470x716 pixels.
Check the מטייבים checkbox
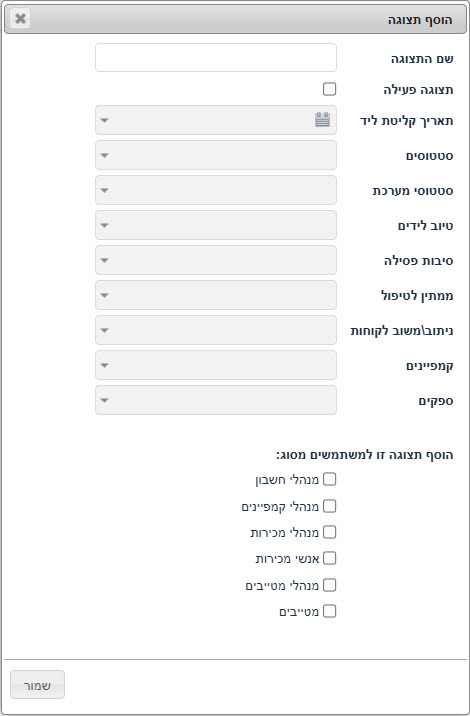329,611
